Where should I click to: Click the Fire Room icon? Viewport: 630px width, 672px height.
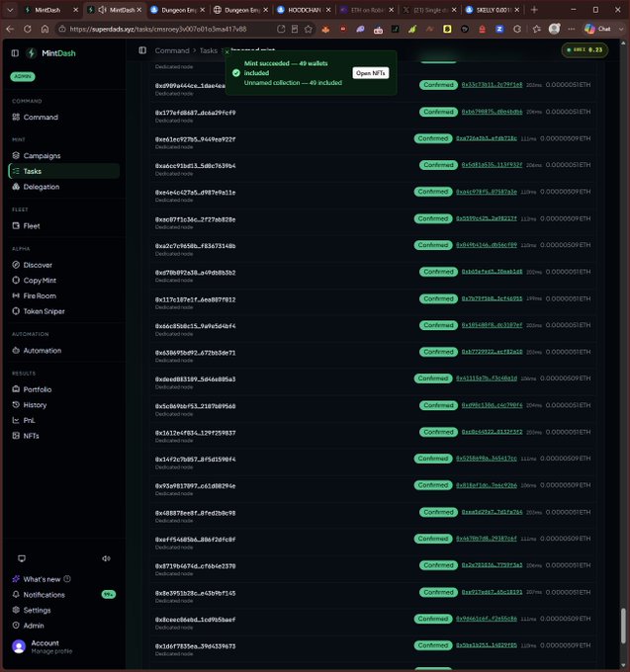tap(16, 295)
